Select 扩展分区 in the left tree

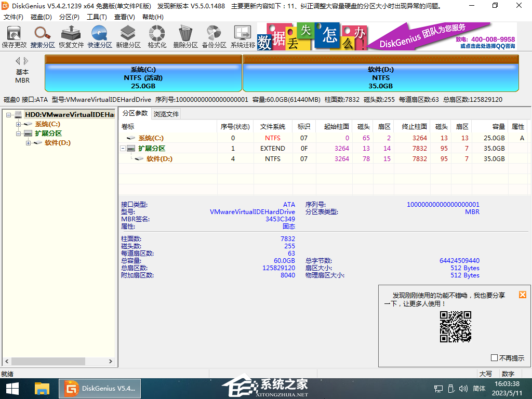pyautogui.click(x=48, y=134)
